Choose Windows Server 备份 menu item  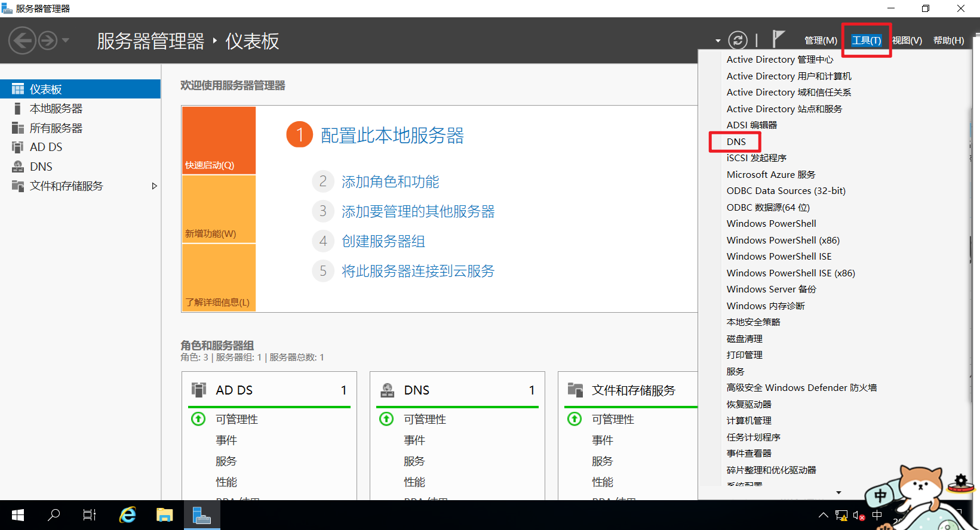pos(772,289)
